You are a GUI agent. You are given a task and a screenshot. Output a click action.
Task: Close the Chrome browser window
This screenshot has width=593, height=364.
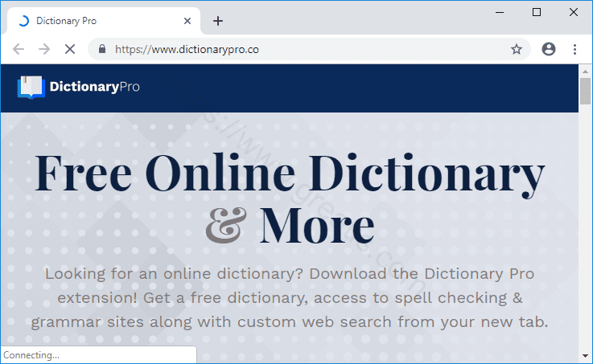[x=573, y=12]
